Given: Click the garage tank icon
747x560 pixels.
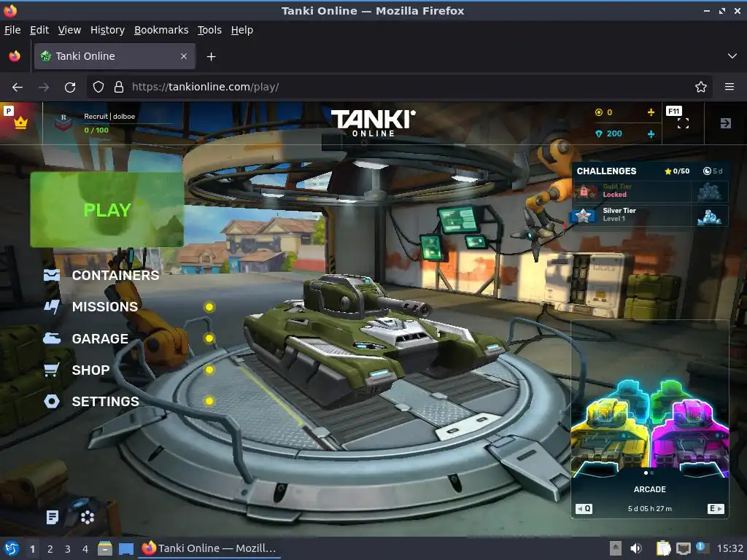Looking at the screenshot, I should [x=52, y=338].
